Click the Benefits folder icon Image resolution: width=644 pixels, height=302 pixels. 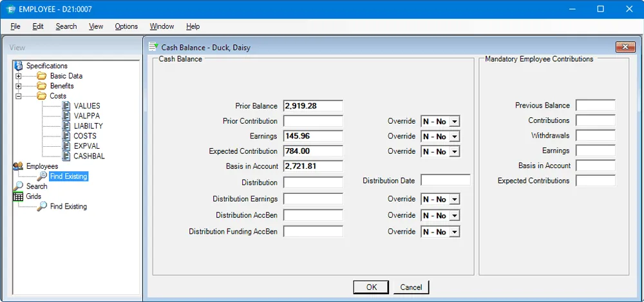point(41,86)
